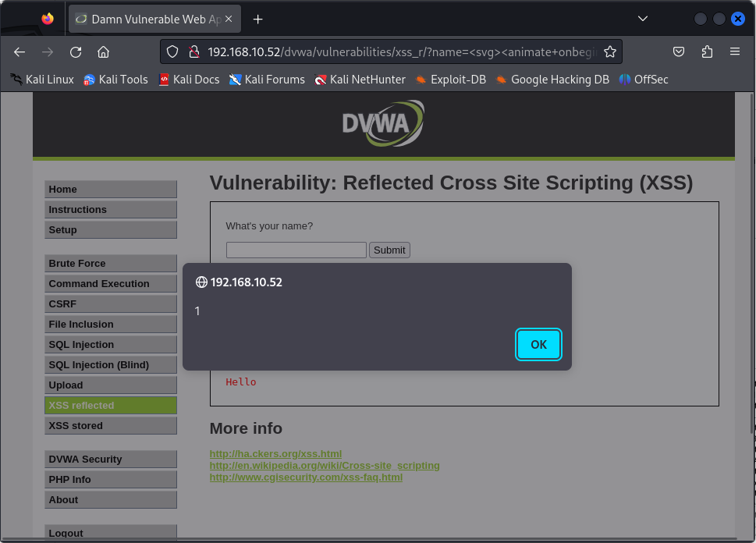Open the SQL Injection page
The height and width of the screenshot is (543, 756).
tap(111, 344)
